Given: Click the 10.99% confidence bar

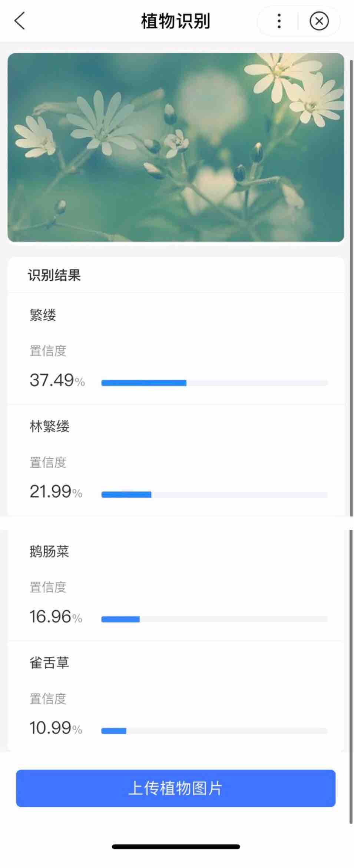Looking at the screenshot, I should point(215,731).
